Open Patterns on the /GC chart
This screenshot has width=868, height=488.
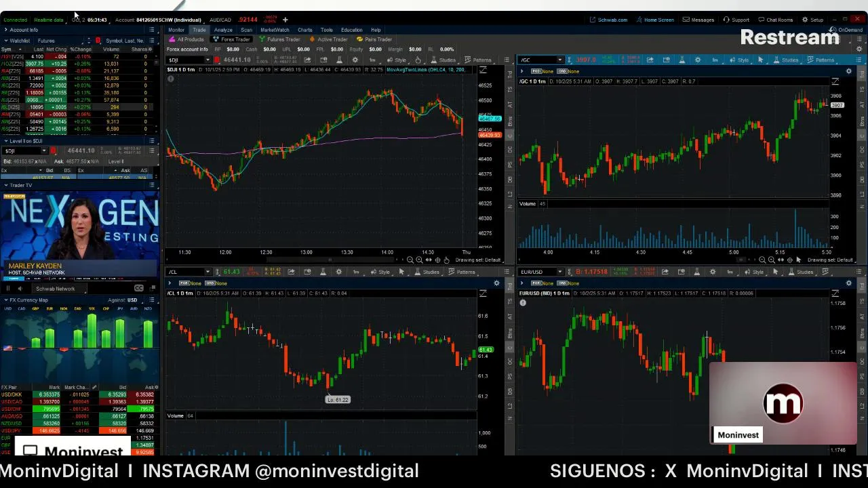[x=821, y=60]
